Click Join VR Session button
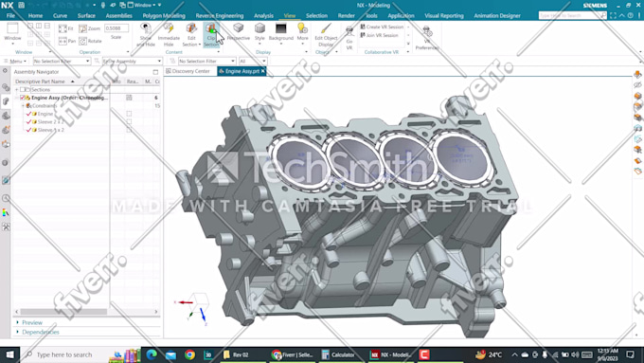 pyautogui.click(x=380, y=35)
